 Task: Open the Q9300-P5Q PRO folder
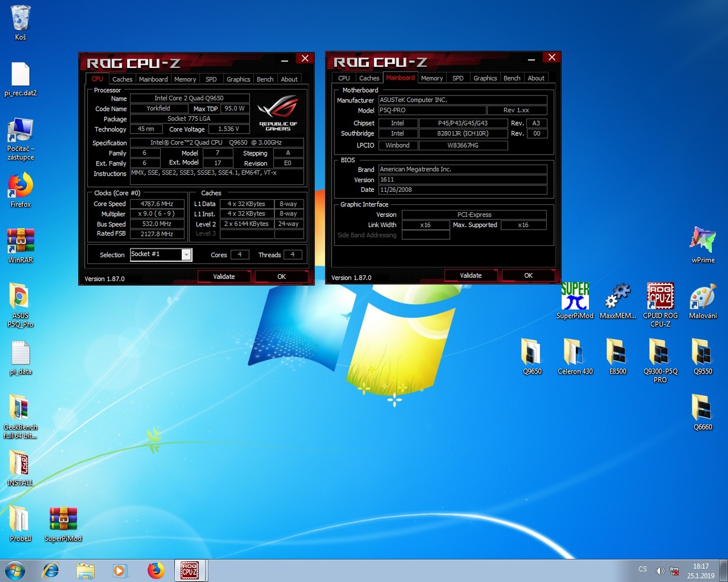click(660, 361)
